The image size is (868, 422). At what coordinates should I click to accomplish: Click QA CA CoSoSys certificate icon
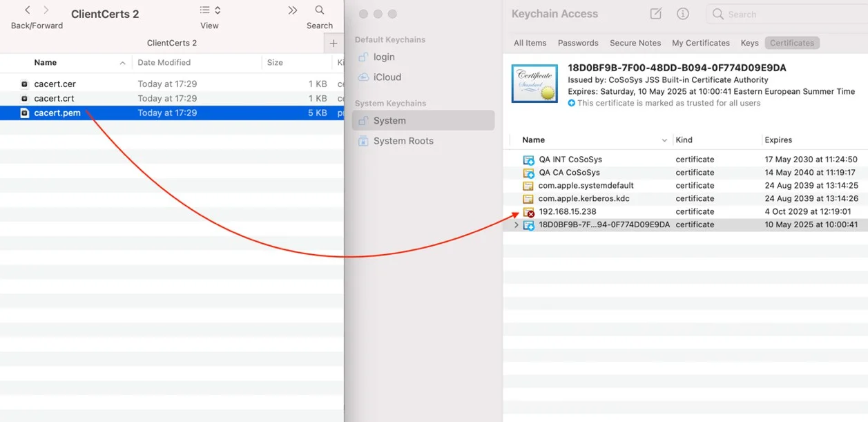529,173
